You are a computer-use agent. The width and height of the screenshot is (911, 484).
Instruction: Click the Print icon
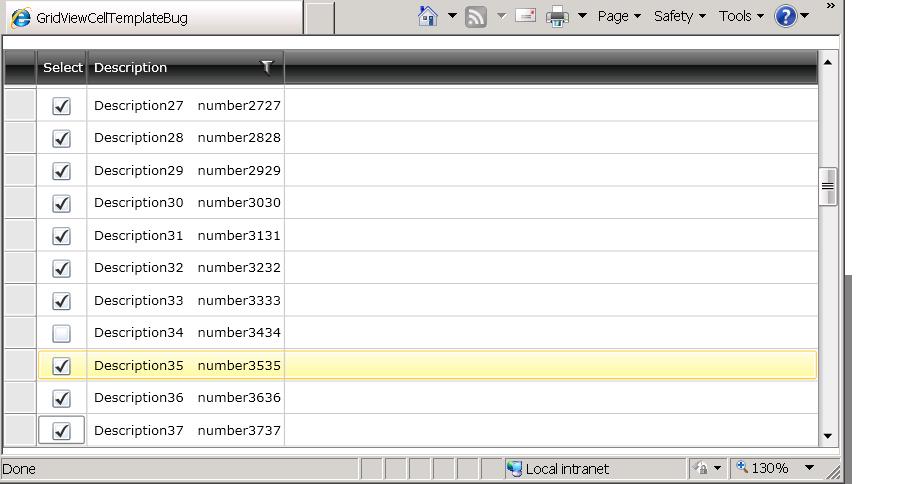coord(557,16)
